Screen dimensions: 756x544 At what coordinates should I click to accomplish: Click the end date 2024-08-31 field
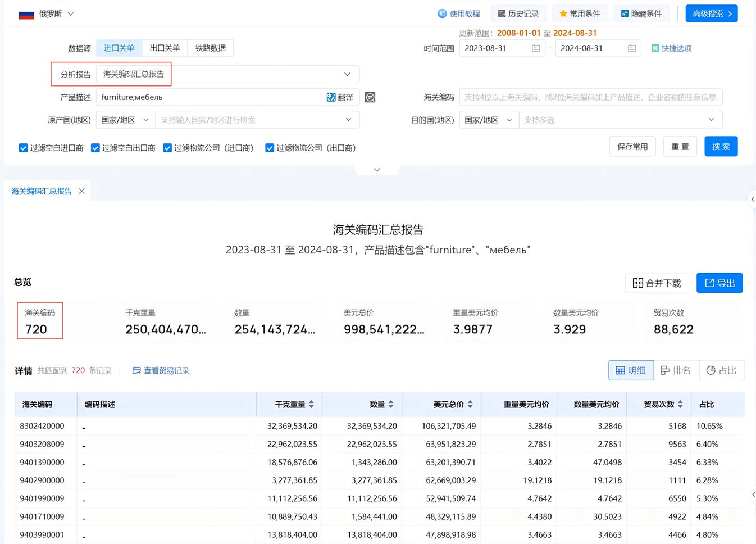(598, 48)
